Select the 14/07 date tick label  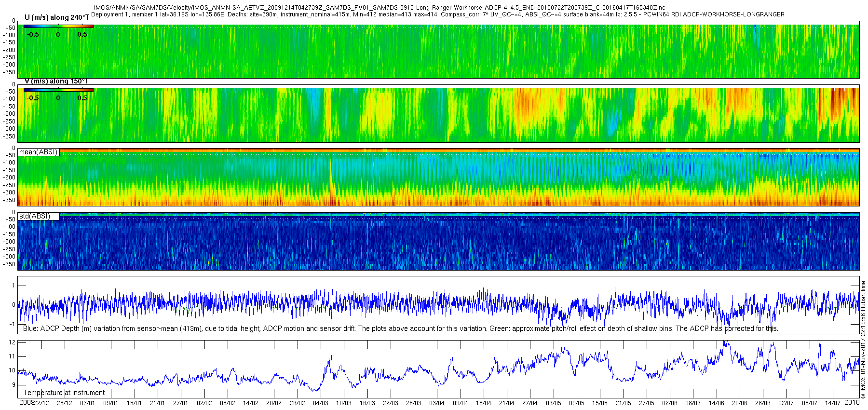point(832,403)
